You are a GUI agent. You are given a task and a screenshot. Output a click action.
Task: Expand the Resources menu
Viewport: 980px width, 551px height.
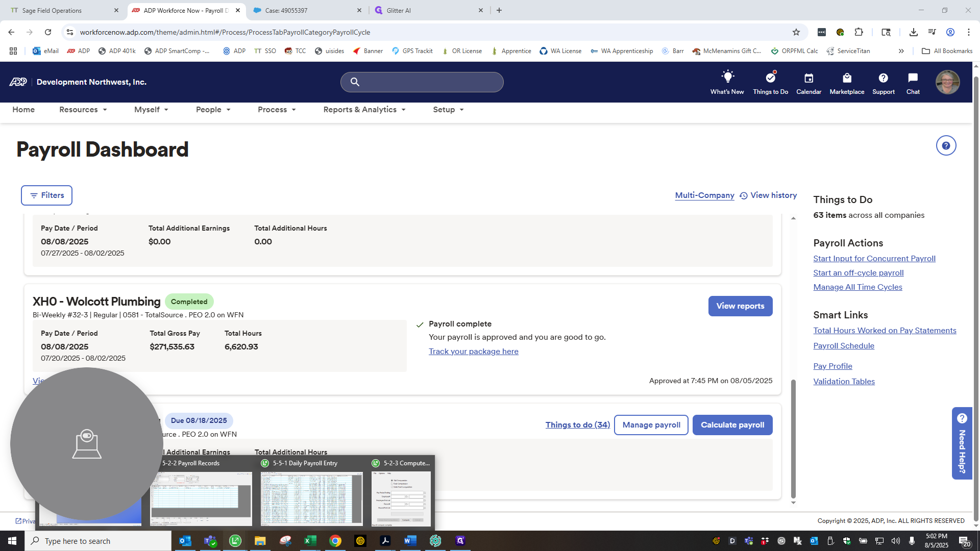coord(83,110)
